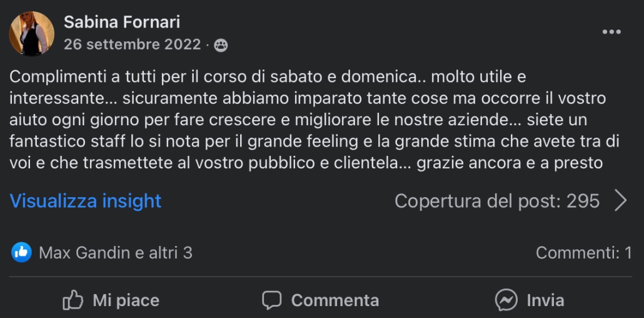Image resolution: width=644 pixels, height=318 pixels.
Task: Open the Sabina Fornari profile name link
Action: click(122, 23)
